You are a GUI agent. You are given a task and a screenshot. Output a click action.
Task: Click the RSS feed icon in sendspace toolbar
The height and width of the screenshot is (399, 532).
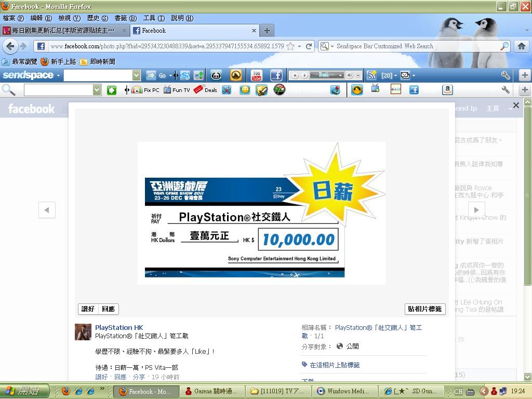pyautogui.click(x=372, y=75)
